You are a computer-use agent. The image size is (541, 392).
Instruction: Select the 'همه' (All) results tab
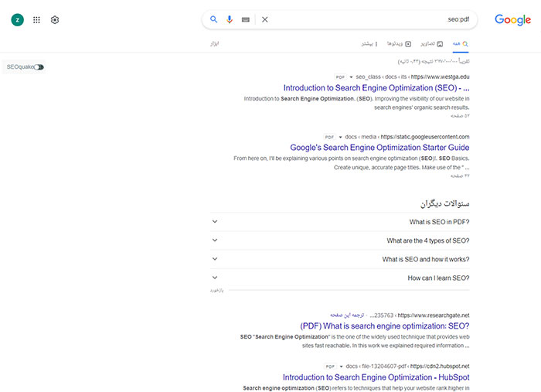tap(461, 44)
